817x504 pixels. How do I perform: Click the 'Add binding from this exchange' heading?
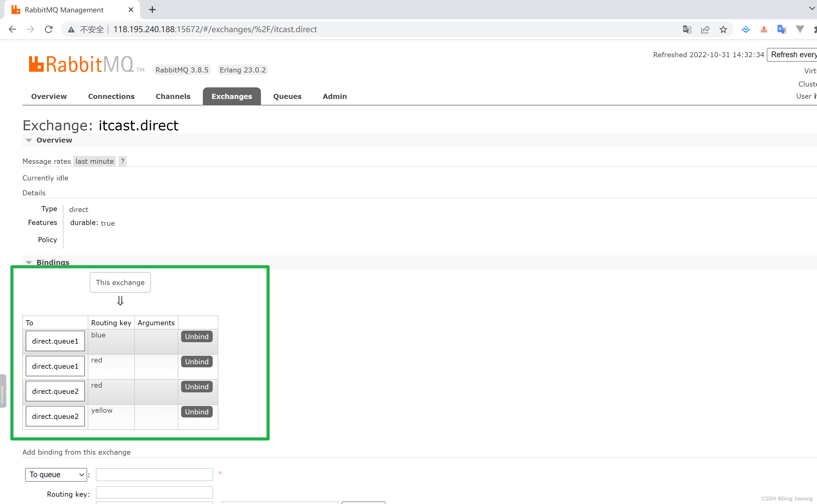pos(76,452)
